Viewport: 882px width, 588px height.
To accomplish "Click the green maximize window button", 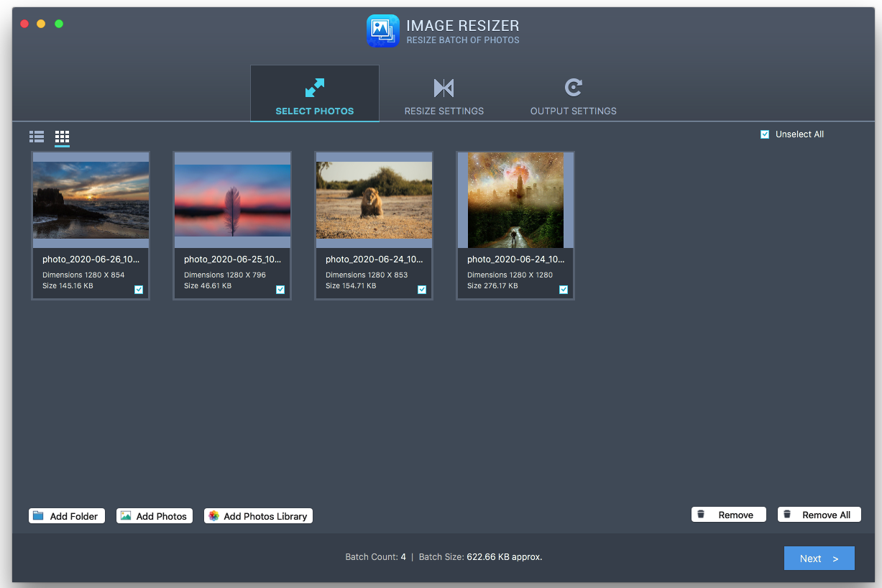I will point(59,24).
